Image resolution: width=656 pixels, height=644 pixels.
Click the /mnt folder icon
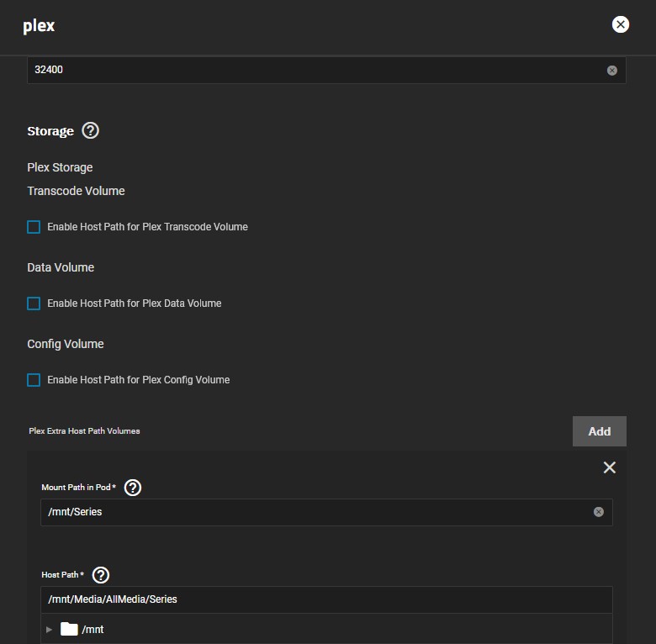click(69, 629)
